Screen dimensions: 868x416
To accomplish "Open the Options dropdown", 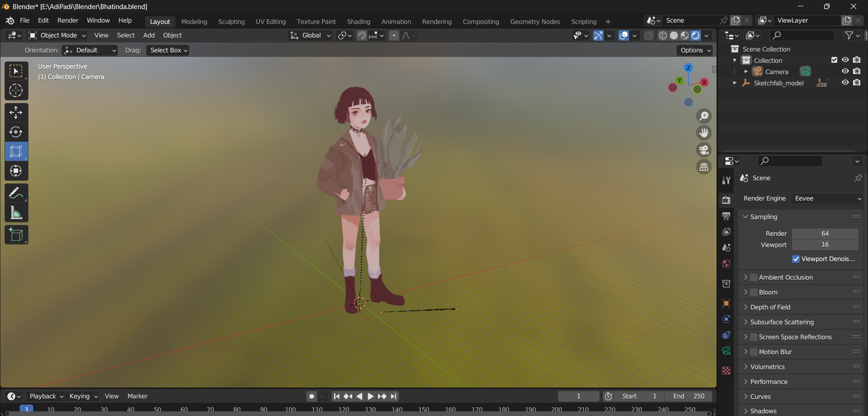I will pyautogui.click(x=694, y=50).
